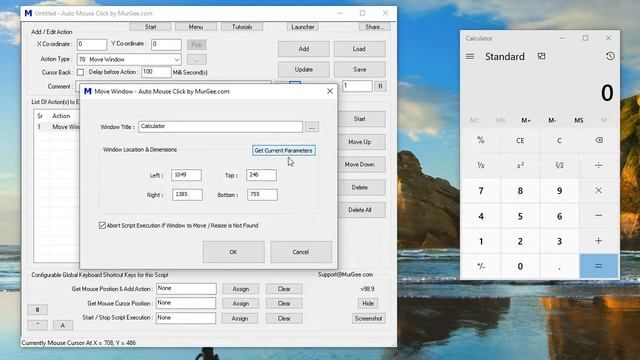The height and width of the screenshot is (360, 640).
Task: Click Calculator M- memory button
Action: point(552,120)
